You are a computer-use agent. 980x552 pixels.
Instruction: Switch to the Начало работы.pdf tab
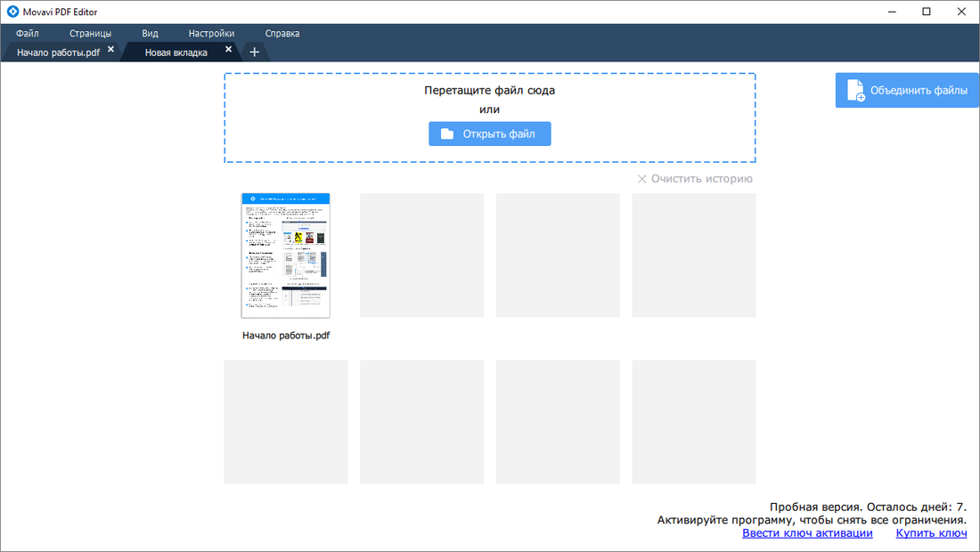58,53
